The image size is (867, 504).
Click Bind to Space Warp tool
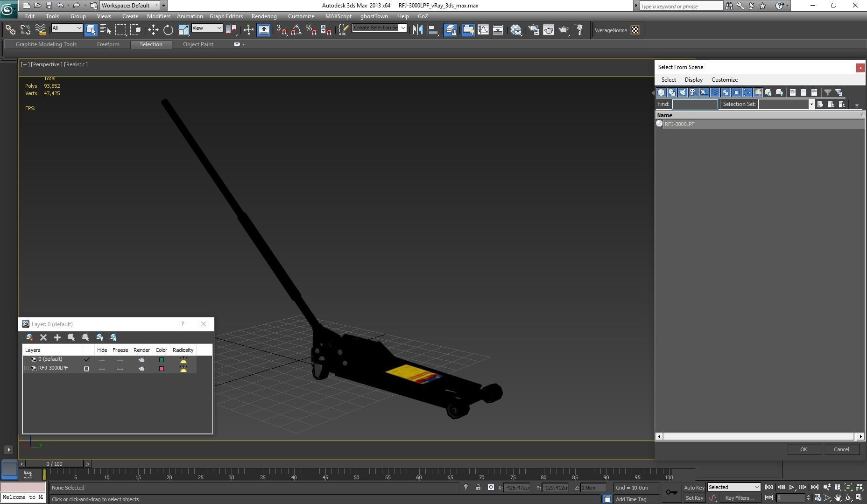[x=41, y=30]
